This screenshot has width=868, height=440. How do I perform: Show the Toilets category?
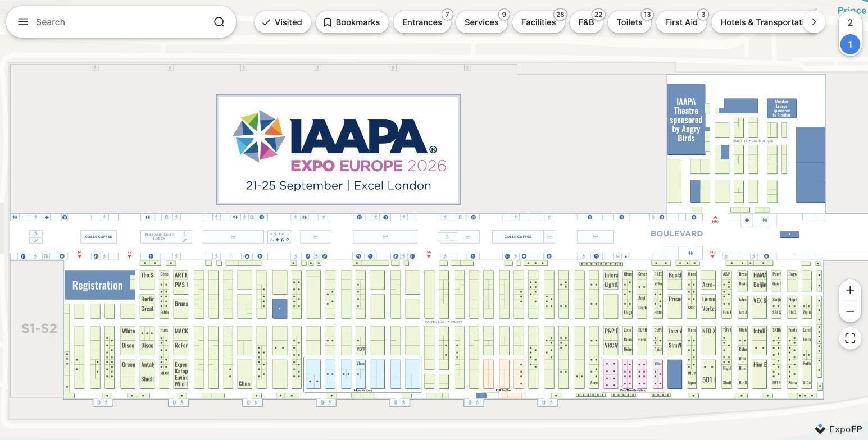click(x=629, y=22)
